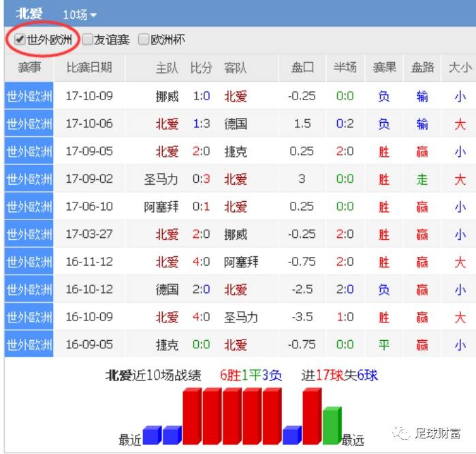The image size is (476, 454).
Task: Select 阿塞拜 home team on 17-06-10
Action: coord(161,207)
